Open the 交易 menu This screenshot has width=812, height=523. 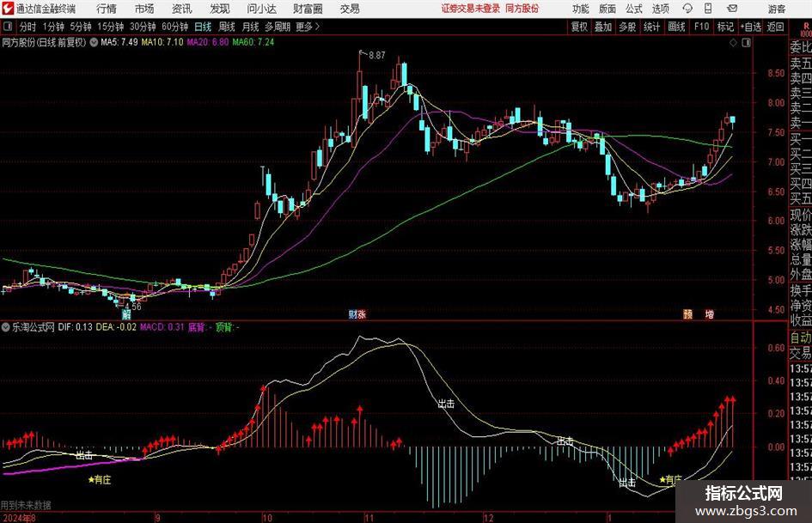point(350,9)
